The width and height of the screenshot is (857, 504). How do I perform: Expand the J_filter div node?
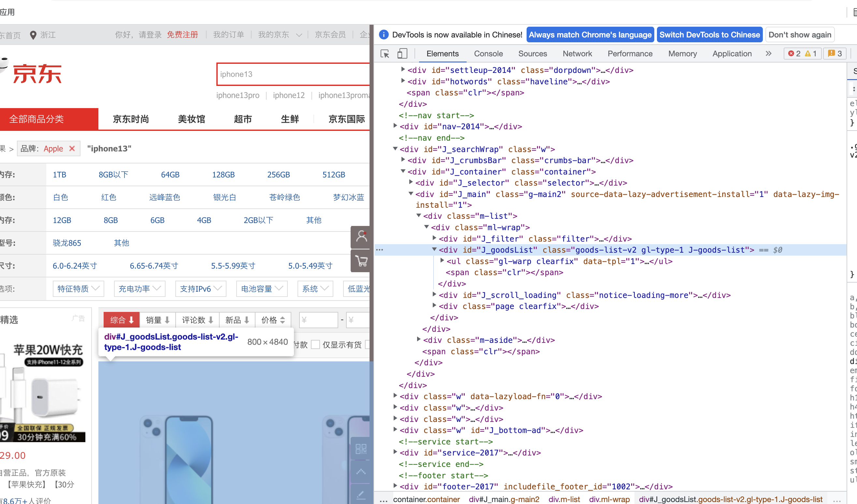pos(434,238)
